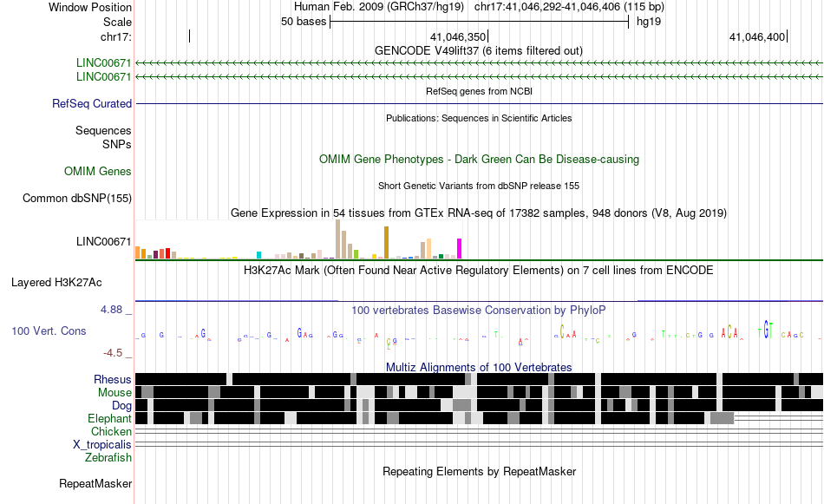Click the cyan bar in GTEx expression chart
824x504 pixels.
[x=258, y=255]
